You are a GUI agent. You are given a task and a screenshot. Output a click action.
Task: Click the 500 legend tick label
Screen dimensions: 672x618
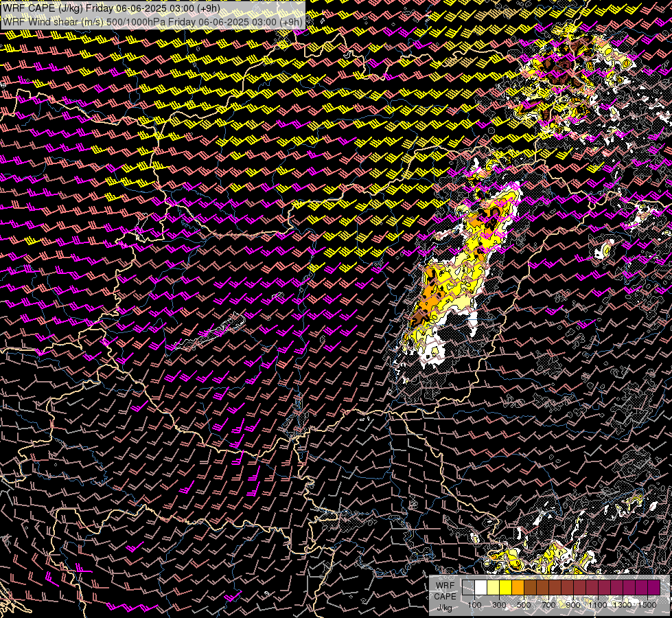coord(524,605)
